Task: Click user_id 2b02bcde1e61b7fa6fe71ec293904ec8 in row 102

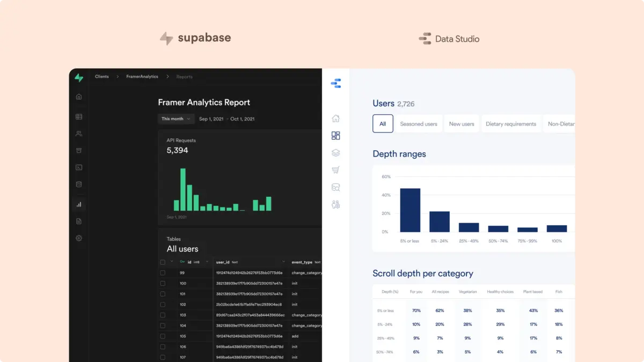Action: pyautogui.click(x=249, y=305)
